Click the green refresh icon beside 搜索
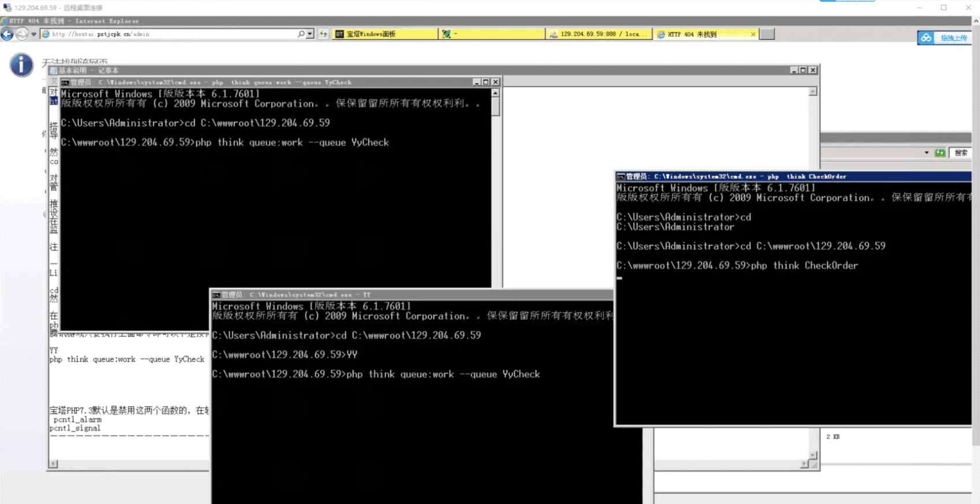This screenshot has width=980, height=504. [x=940, y=153]
